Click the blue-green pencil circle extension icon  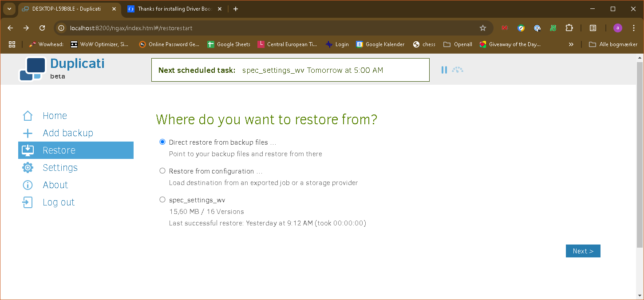pos(521,28)
